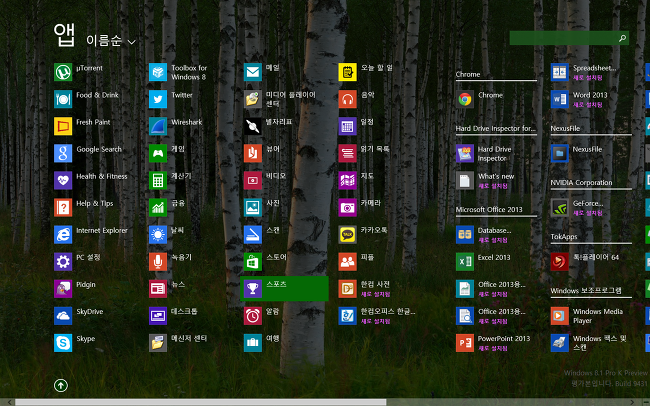
Task: Select NVIDIA Corporation group header
Action: pos(581,183)
